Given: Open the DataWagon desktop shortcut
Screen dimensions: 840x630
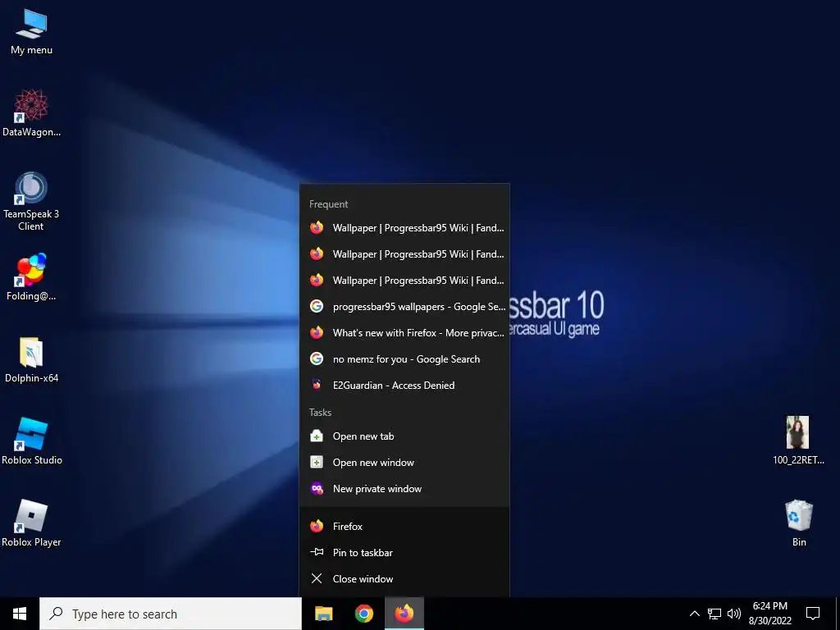Looking at the screenshot, I should click(31, 113).
